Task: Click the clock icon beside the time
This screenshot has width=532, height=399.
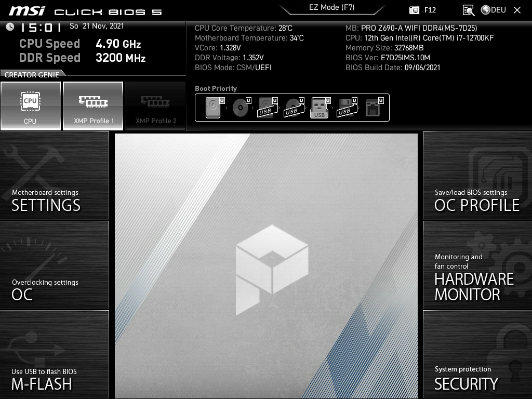Action: coord(10,27)
